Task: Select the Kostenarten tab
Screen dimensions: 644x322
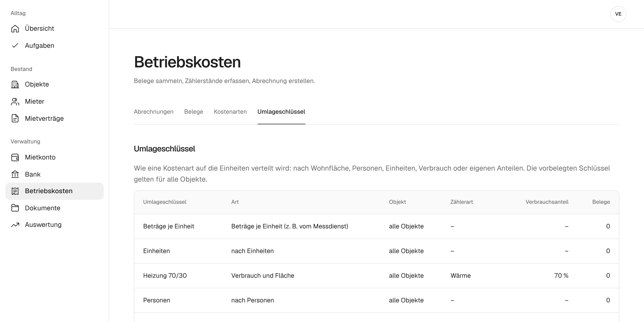Action: 230,112
